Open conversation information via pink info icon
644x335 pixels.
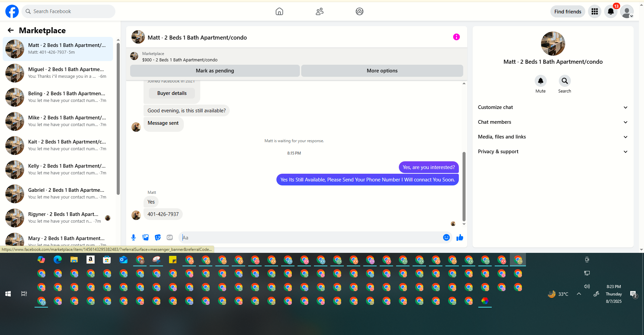click(457, 37)
